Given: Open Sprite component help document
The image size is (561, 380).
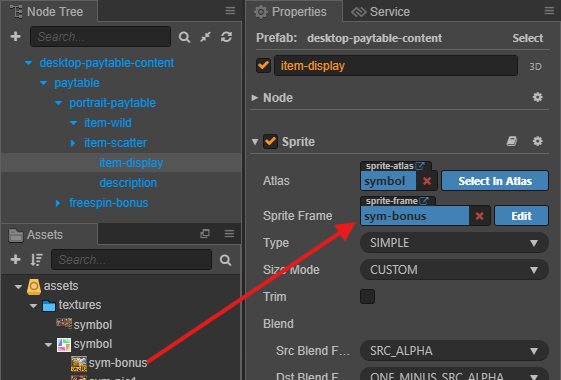Looking at the screenshot, I should 512,141.
